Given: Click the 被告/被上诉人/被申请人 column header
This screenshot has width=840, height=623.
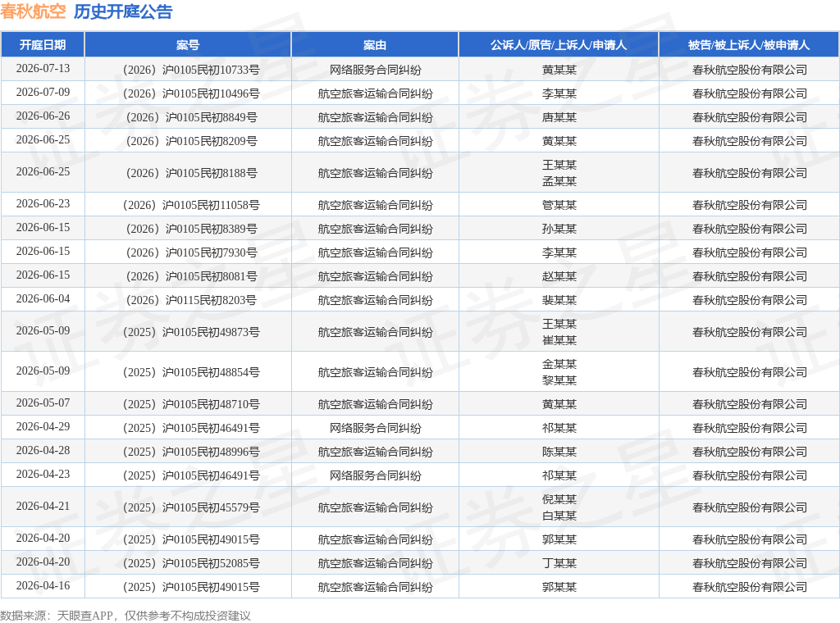Looking at the screenshot, I should click(x=749, y=45).
